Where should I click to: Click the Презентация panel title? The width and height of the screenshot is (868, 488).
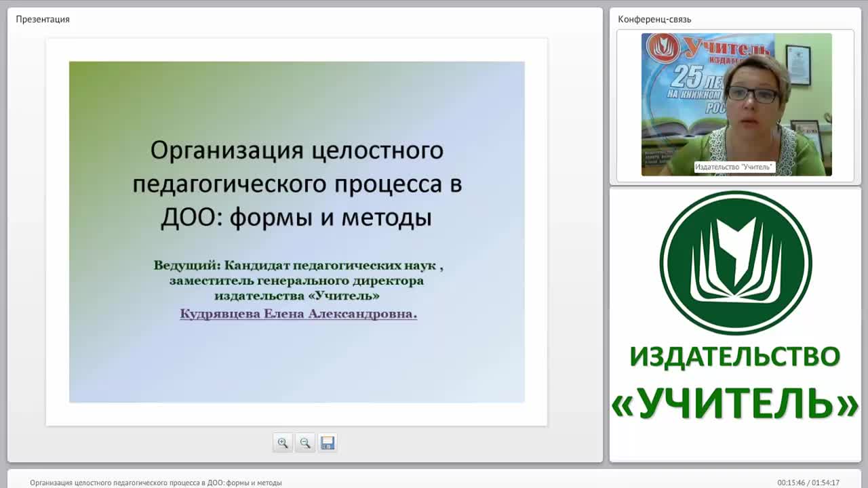pyautogui.click(x=43, y=19)
